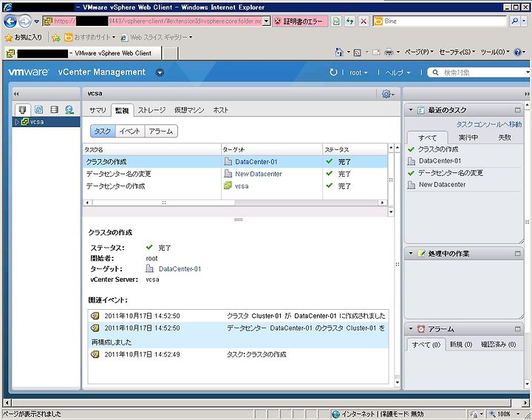Open the Favorites star button
This screenshot has width=532, height=420.
click(x=24, y=38)
